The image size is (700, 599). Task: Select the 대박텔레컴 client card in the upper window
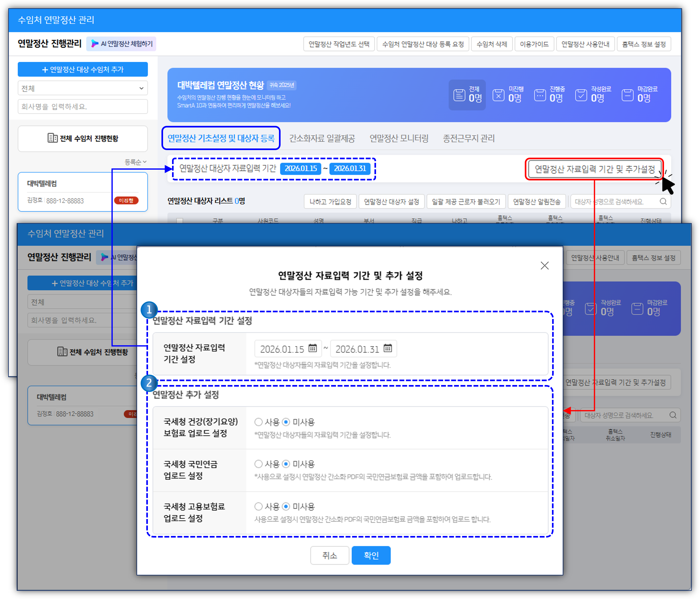83,192
